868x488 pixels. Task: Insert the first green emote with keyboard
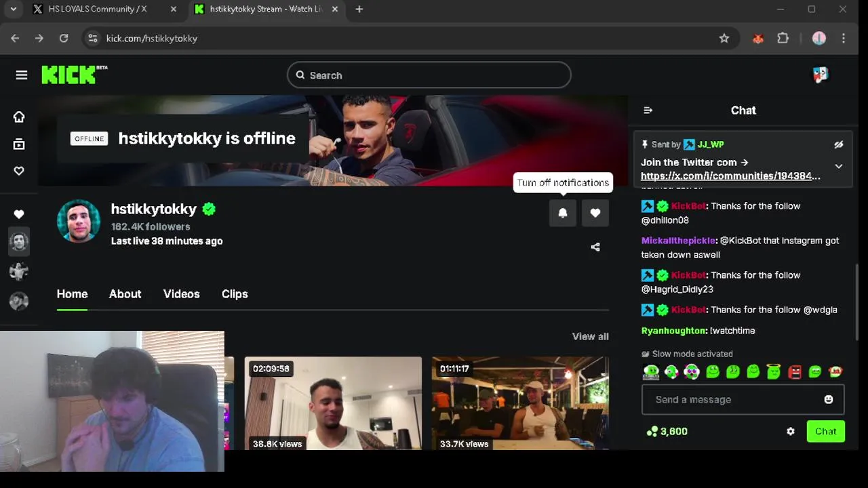click(x=651, y=371)
